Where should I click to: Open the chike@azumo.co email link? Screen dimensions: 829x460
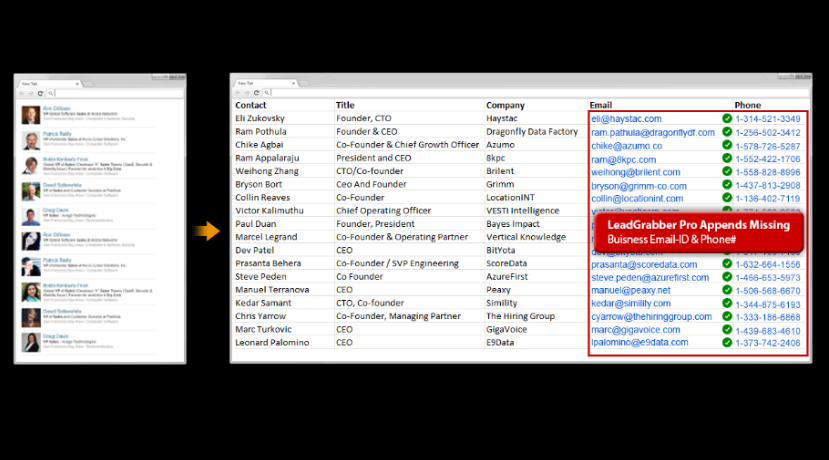tap(627, 146)
